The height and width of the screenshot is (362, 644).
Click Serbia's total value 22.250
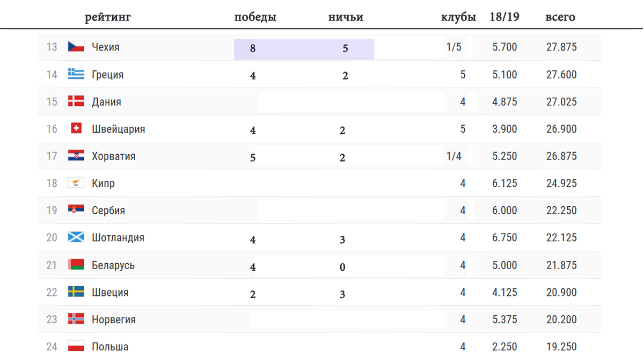(x=561, y=211)
